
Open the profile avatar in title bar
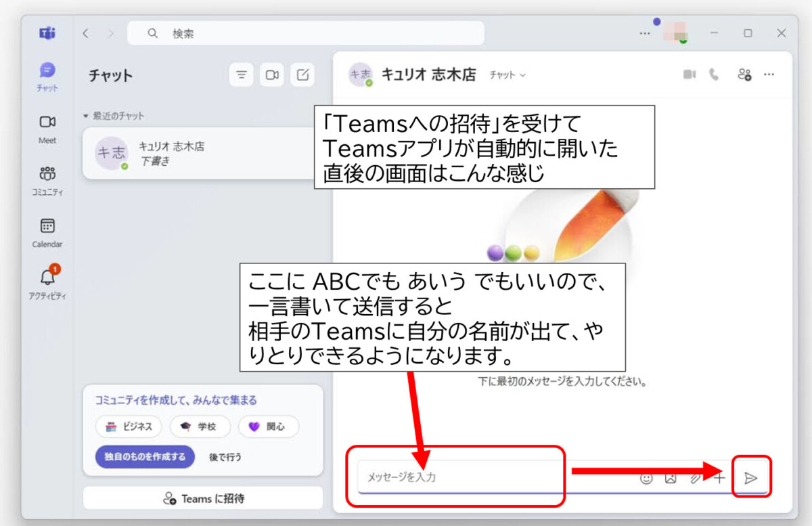[675, 32]
